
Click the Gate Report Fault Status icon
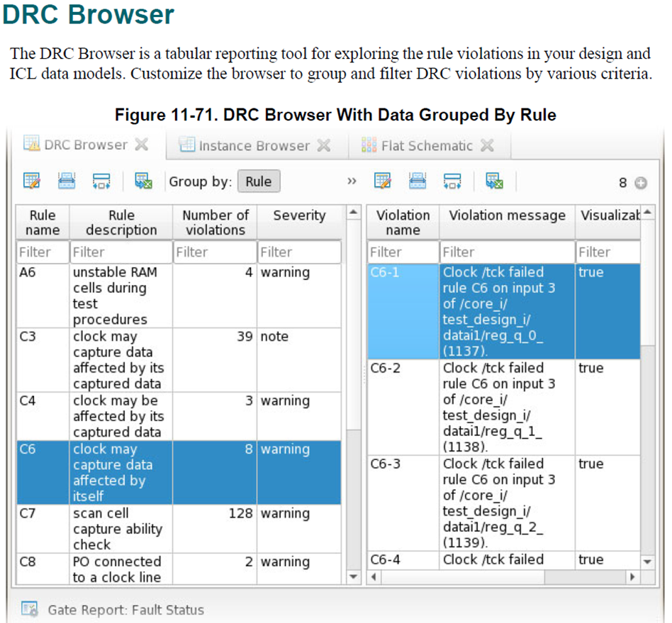coord(30,608)
